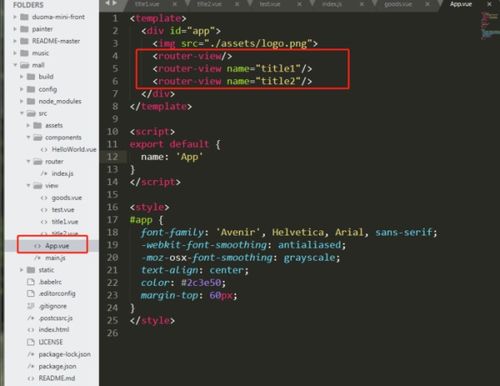Click the file icon beside .editorconfig
The height and width of the screenshot is (386, 500).
click(x=31, y=293)
